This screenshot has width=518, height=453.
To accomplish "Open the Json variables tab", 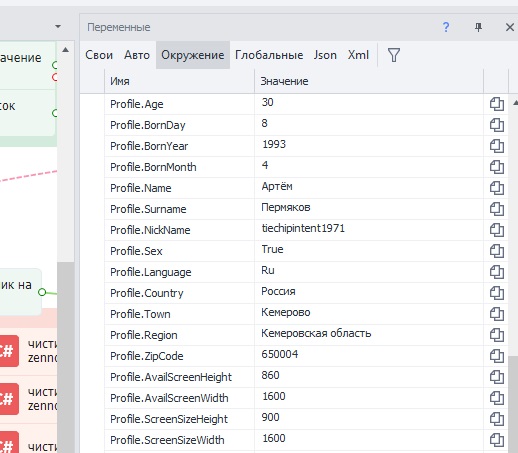I will tap(325, 55).
